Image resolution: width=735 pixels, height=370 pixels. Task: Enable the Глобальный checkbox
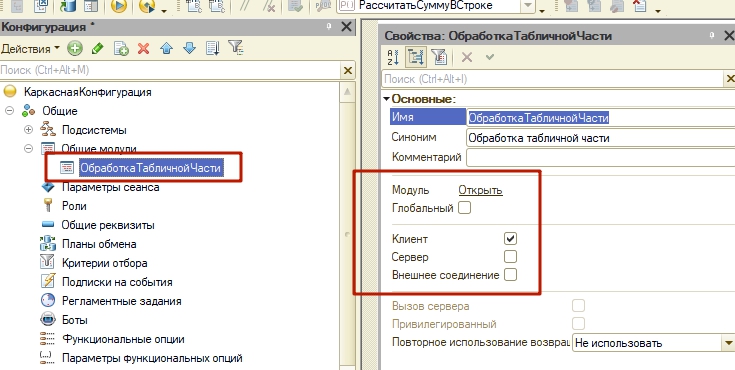click(x=464, y=208)
